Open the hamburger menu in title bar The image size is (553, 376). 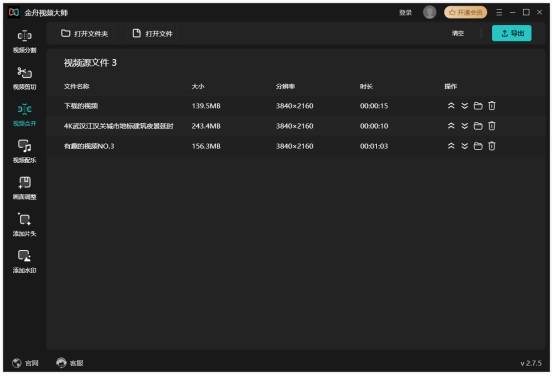pyautogui.click(x=499, y=12)
